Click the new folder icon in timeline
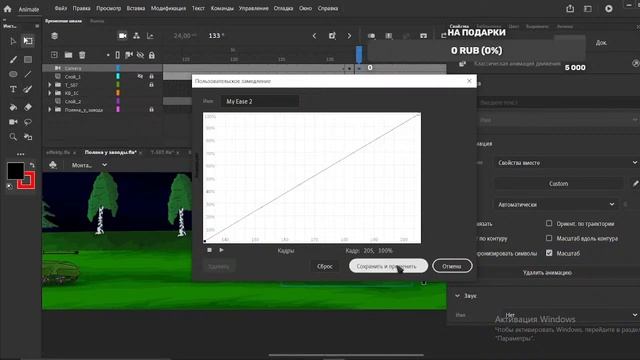Image resolution: width=640 pixels, height=360 pixels. pyautogui.click(x=68, y=55)
